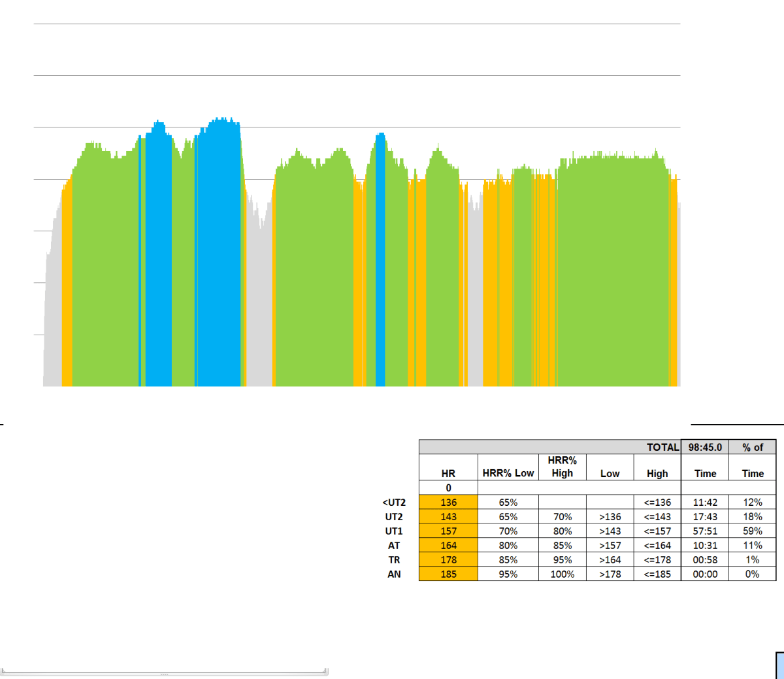Image resolution: width=784 pixels, height=679 pixels.
Task: Select the orange HR cell containing 136
Action: 448,503
